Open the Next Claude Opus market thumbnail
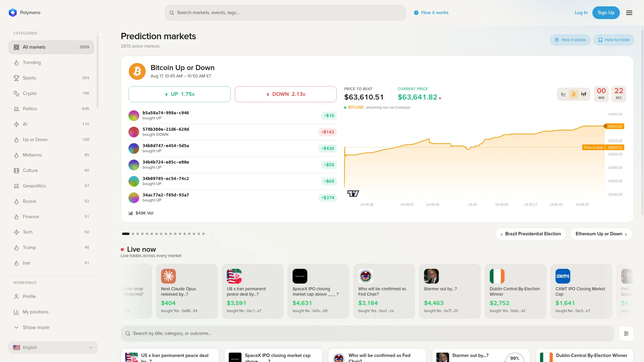The image size is (644, 362). (168, 276)
